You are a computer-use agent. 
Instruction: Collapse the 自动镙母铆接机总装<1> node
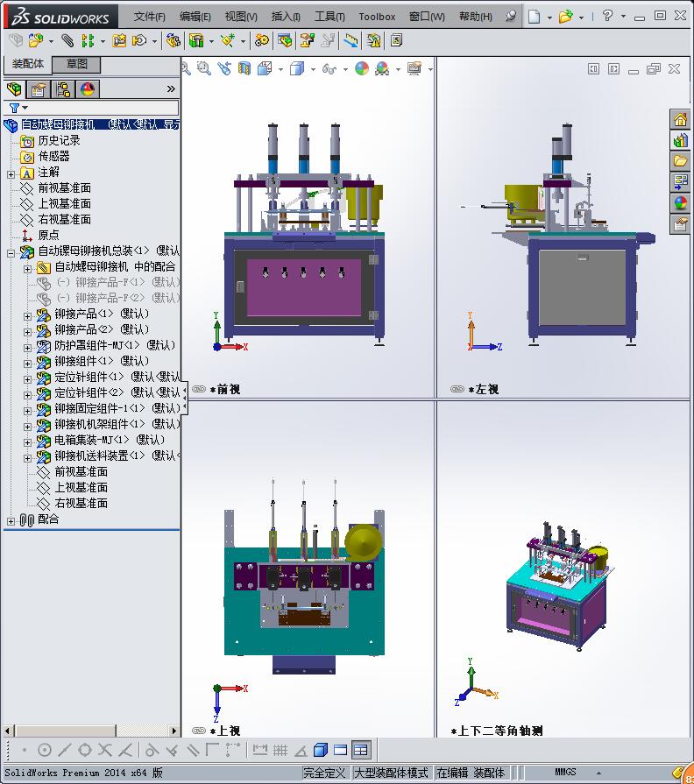coord(11,253)
